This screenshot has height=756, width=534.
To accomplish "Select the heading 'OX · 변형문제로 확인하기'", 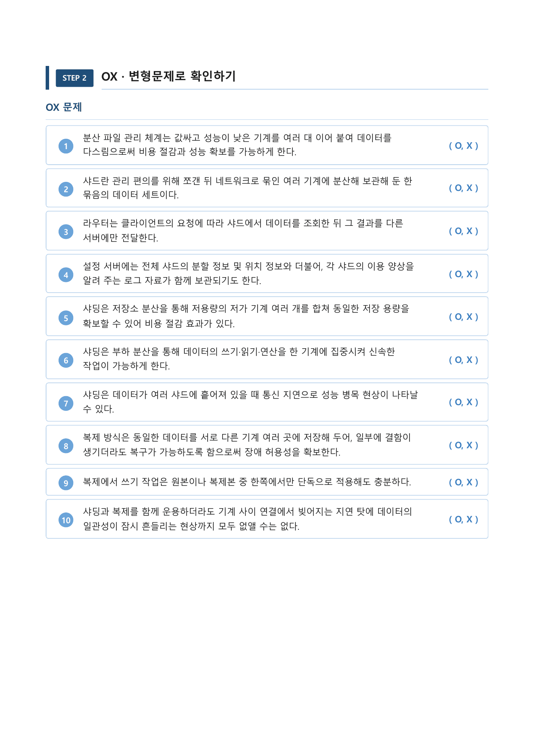I will (169, 76).
